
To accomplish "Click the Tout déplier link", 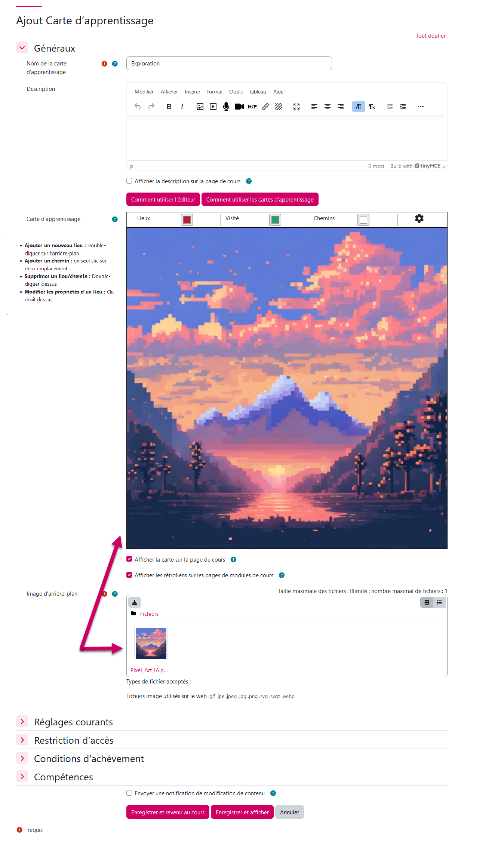I will pyautogui.click(x=431, y=36).
